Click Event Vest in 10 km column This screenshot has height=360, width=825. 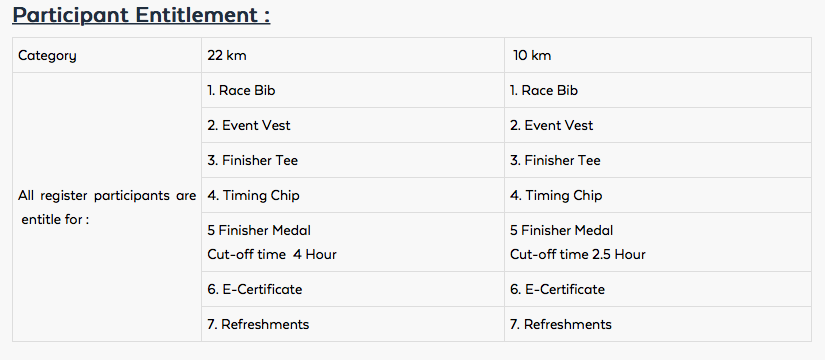click(x=551, y=125)
